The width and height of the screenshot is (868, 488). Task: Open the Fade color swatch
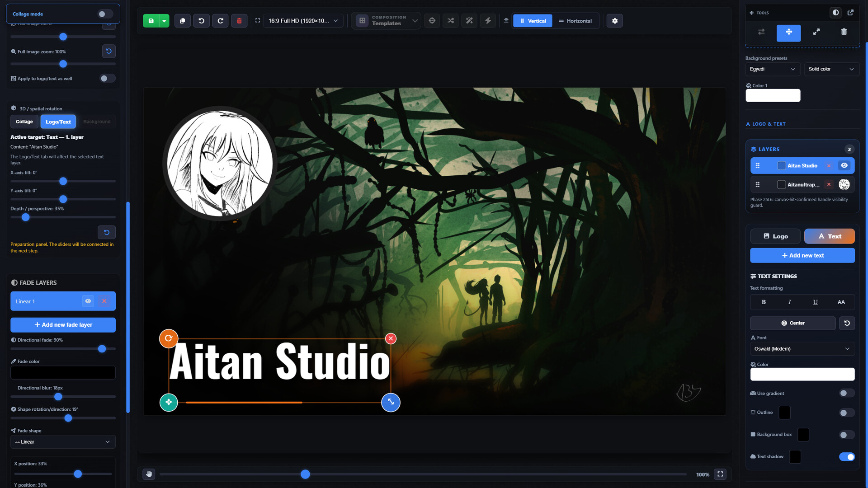pos(63,373)
